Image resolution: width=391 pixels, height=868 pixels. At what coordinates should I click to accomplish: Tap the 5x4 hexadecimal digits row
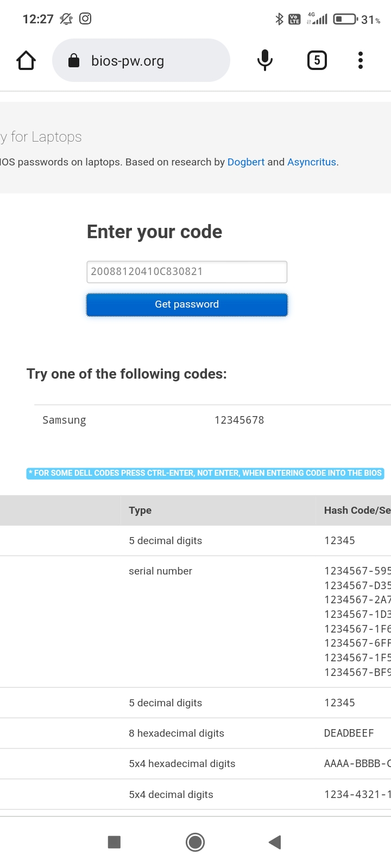point(182,764)
